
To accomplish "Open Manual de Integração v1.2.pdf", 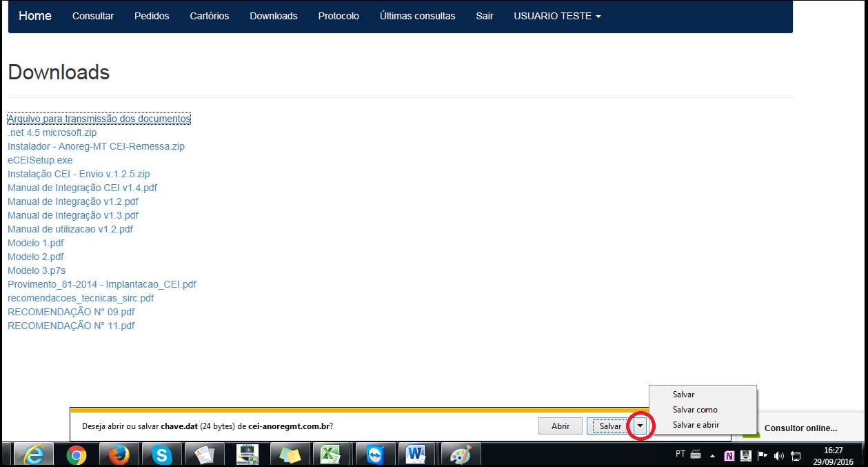I will pos(73,201).
